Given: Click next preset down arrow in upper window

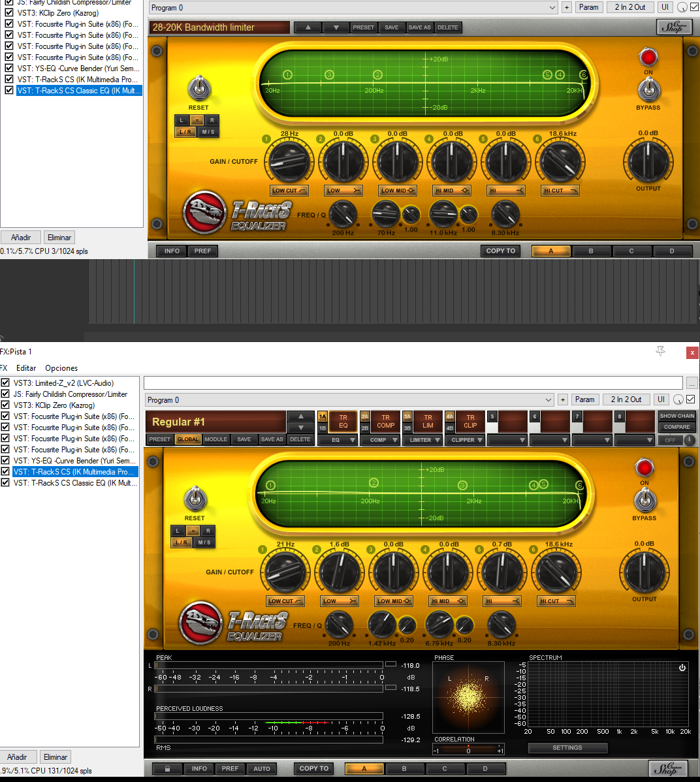Looking at the screenshot, I should click(x=336, y=27).
